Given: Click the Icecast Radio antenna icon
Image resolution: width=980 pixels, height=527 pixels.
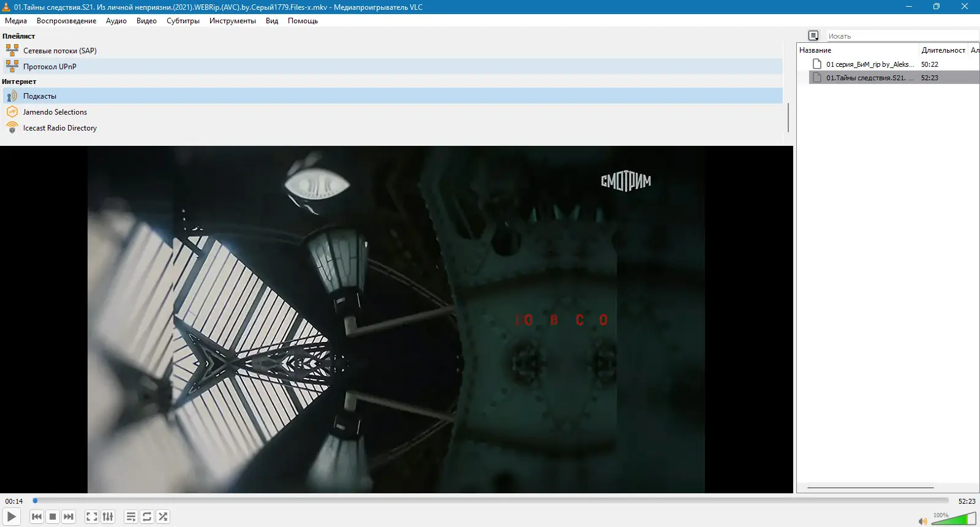Looking at the screenshot, I should click(12, 127).
